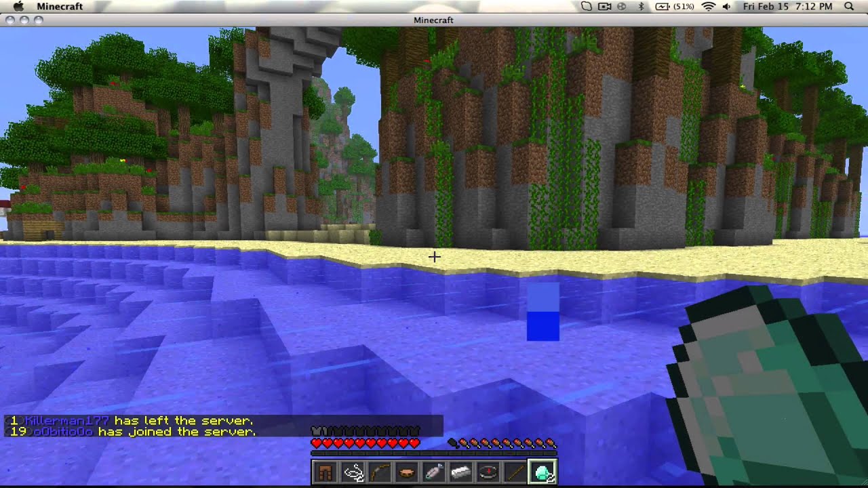Click the Minecraft window title text
Screen dimensions: 868x488
pos(433,20)
